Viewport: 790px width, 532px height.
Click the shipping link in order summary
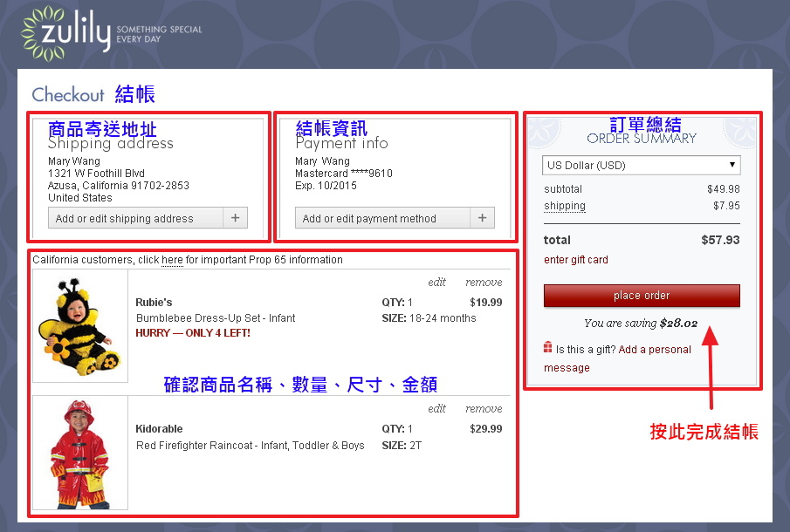click(565, 205)
